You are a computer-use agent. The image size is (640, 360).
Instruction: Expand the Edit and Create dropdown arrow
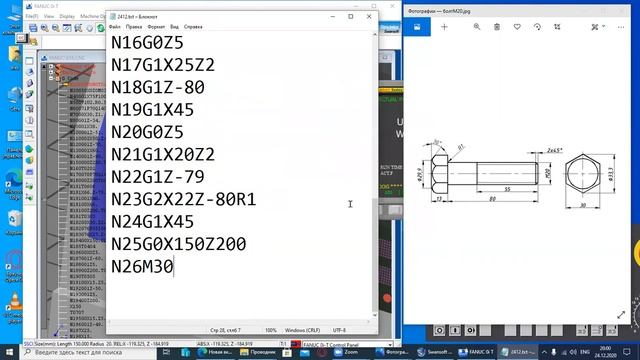point(604,27)
